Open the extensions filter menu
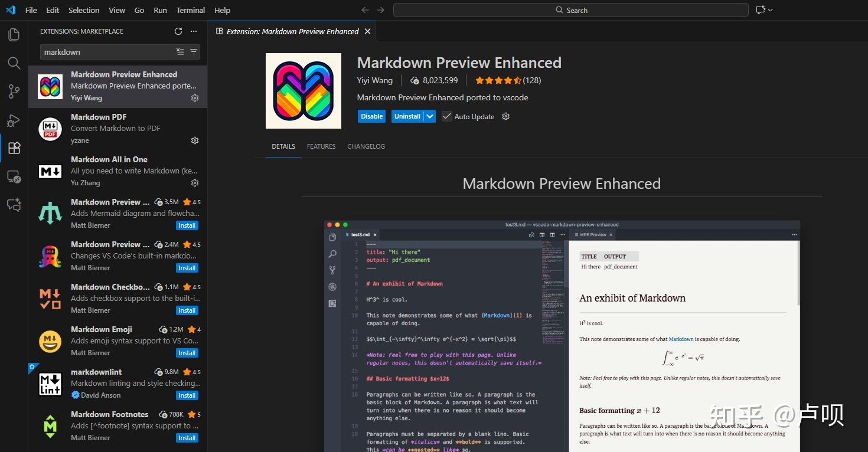 (x=193, y=52)
